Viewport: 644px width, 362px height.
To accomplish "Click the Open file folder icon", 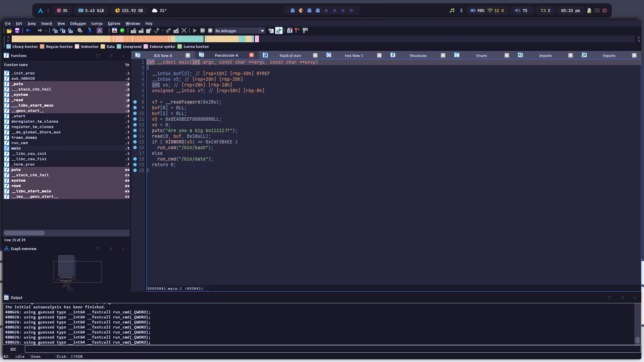I will [x=9, y=31].
